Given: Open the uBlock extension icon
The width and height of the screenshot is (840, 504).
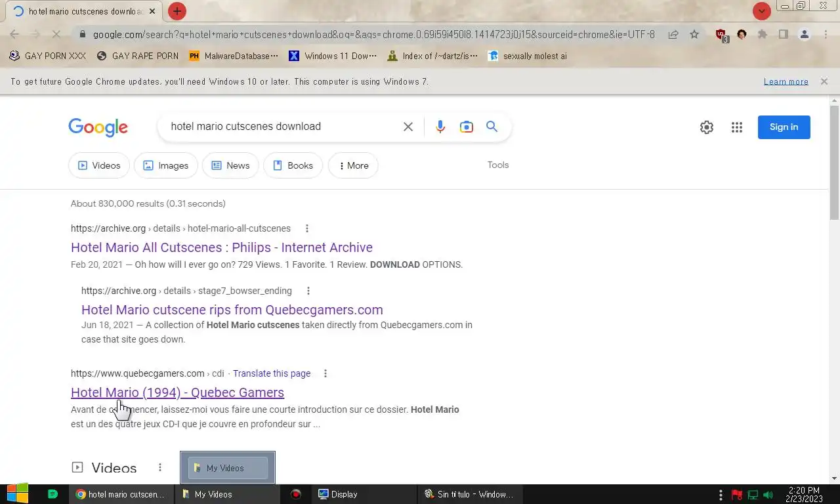Looking at the screenshot, I should [721, 35].
